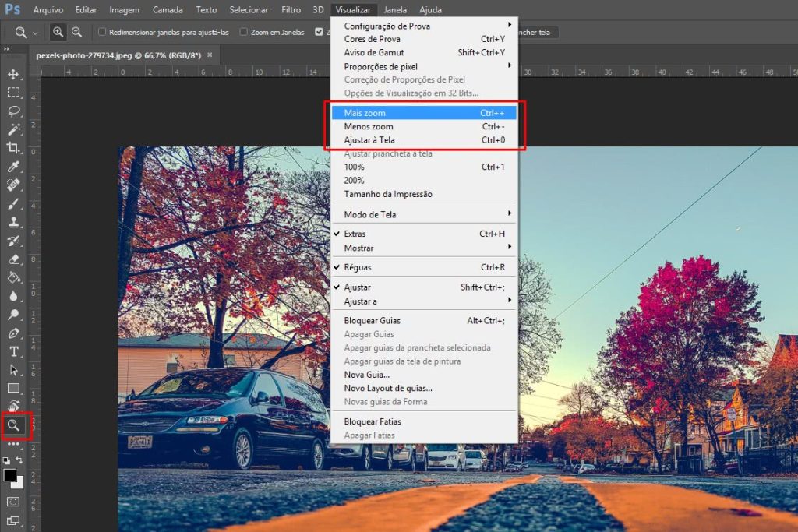Screen dimensions: 798x532
Task: Select the History Brush tool
Action: point(14,241)
